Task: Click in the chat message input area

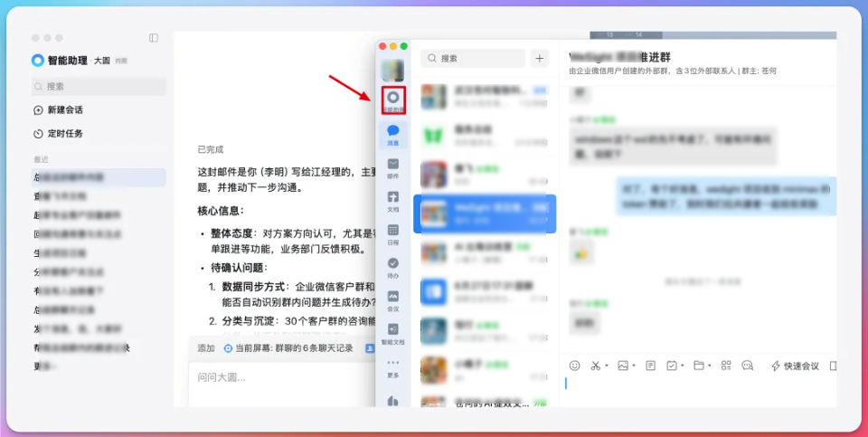Action: click(700, 391)
